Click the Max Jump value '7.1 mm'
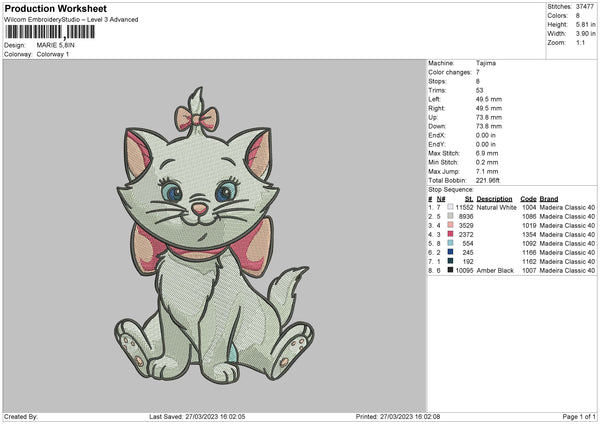This screenshot has width=600, height=424. tap(487, 171)
